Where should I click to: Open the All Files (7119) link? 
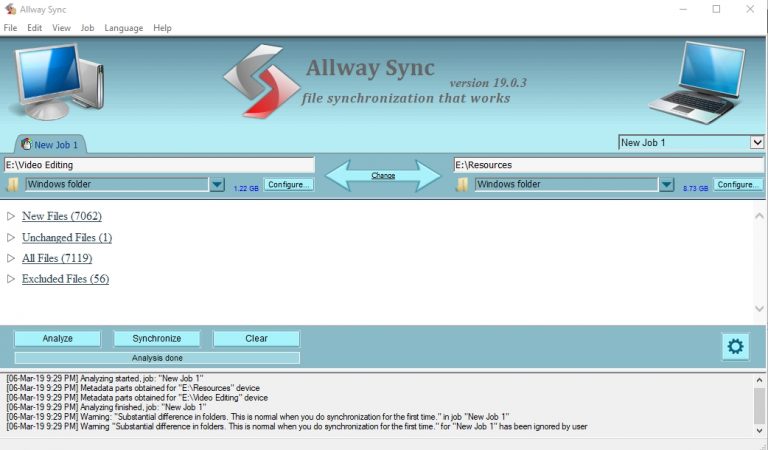point(57,259)
